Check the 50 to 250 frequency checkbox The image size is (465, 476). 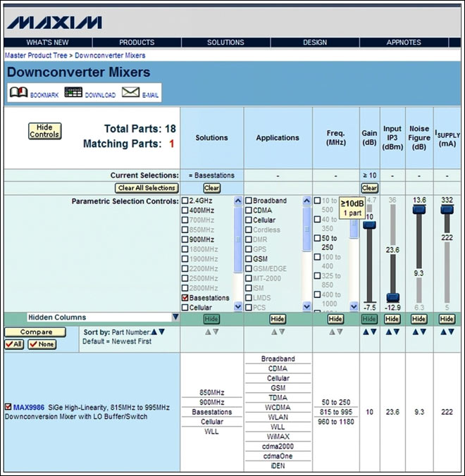(x=317, y=238)
